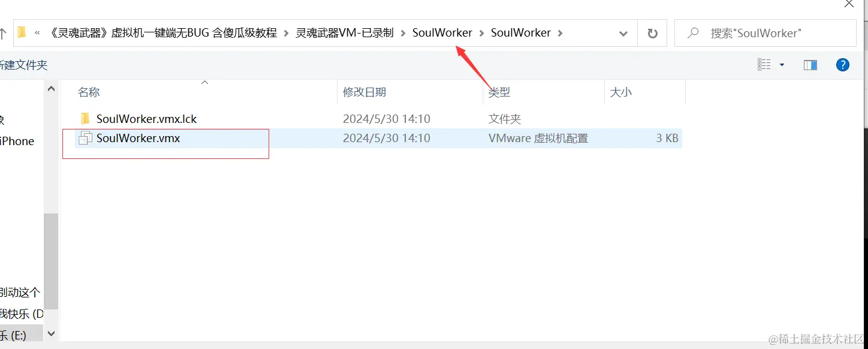Click 新建文件夹 new folder button

(23, 65)
